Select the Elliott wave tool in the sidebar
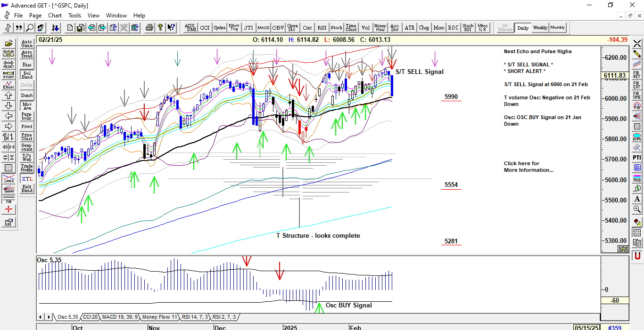Image resolution: width=644 pixels, height=330 pixels. point(8,85)
